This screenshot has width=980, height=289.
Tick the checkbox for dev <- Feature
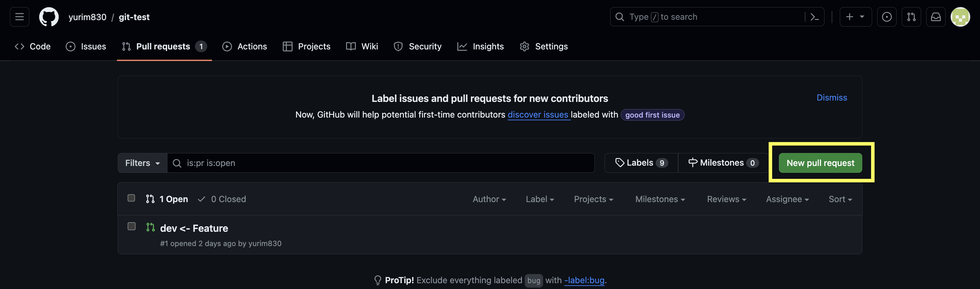(x=132, y=226)
